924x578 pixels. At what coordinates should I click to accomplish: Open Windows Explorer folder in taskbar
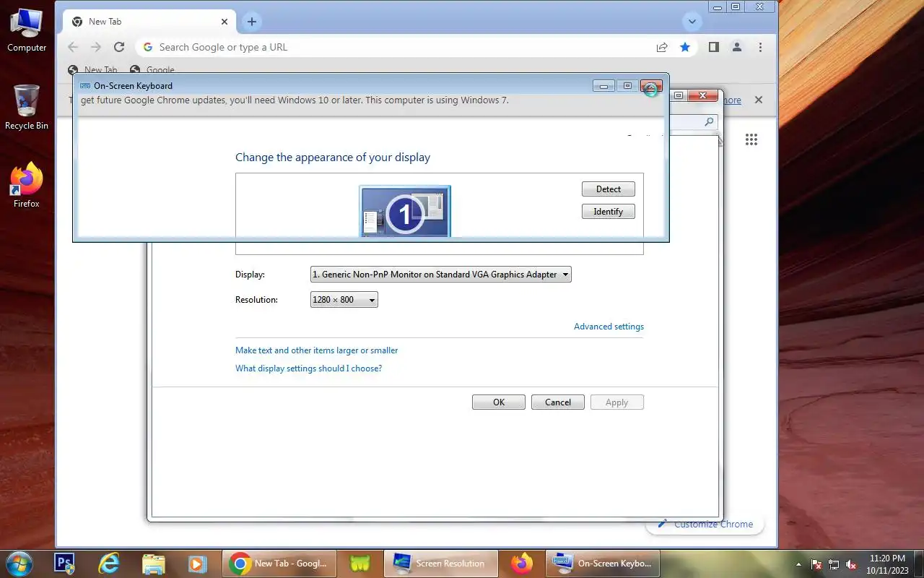[154, 564]
